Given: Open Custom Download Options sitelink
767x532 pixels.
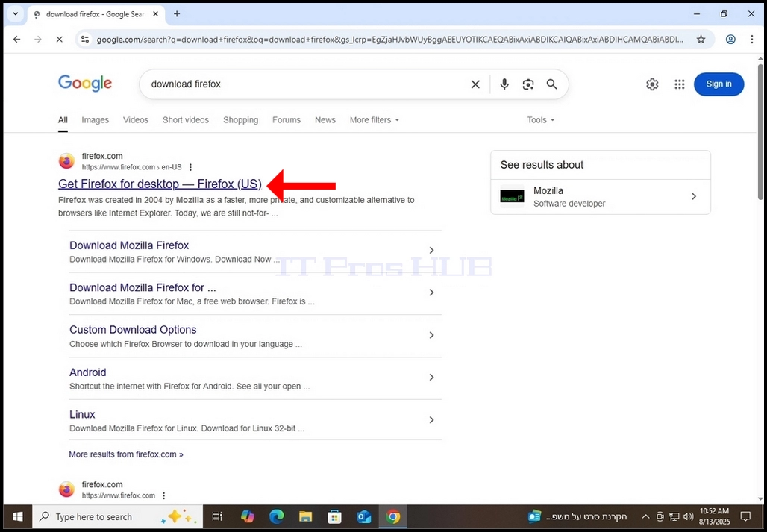Looking at the screenshot, I should pos(133,330).
